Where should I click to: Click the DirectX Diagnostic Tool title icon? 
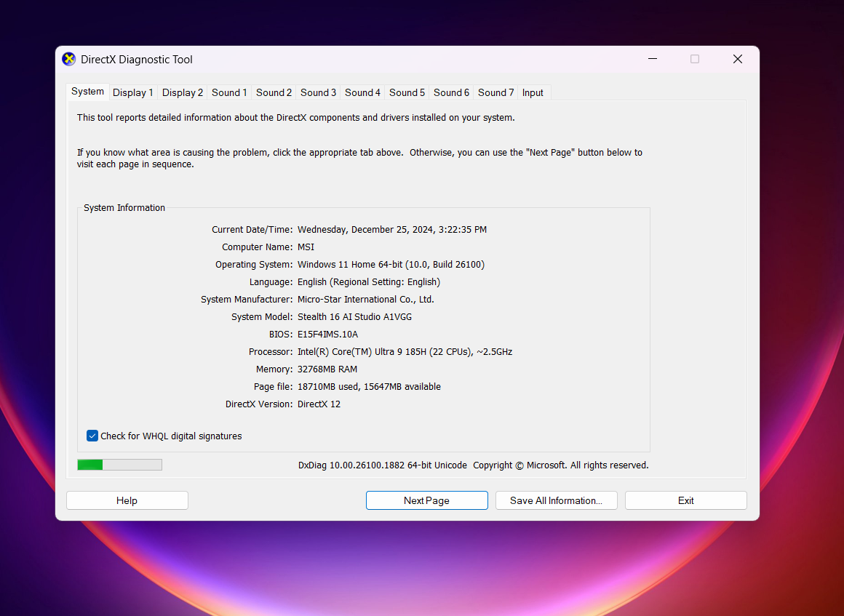(x=69, y=59)
